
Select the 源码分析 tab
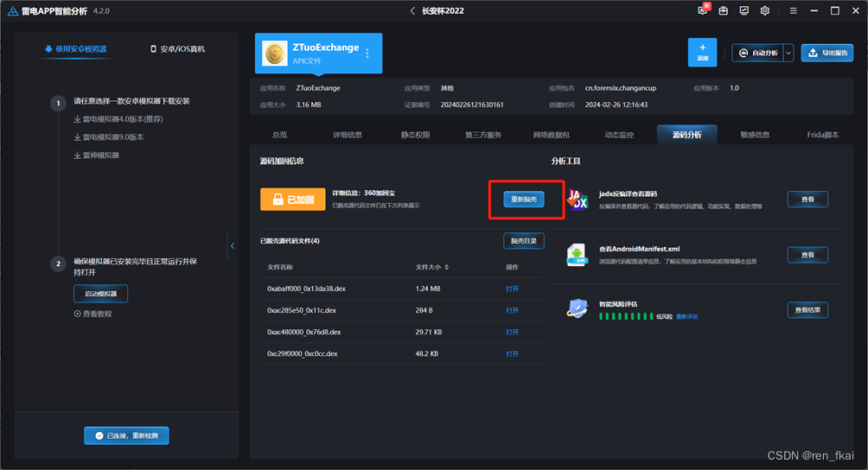(687, 135)
